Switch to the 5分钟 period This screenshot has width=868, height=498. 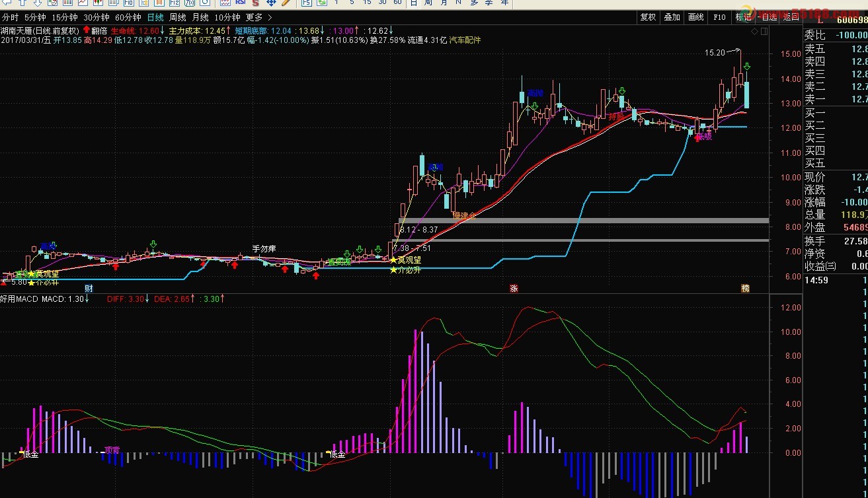pyautogui.click(x=35, y=17)
